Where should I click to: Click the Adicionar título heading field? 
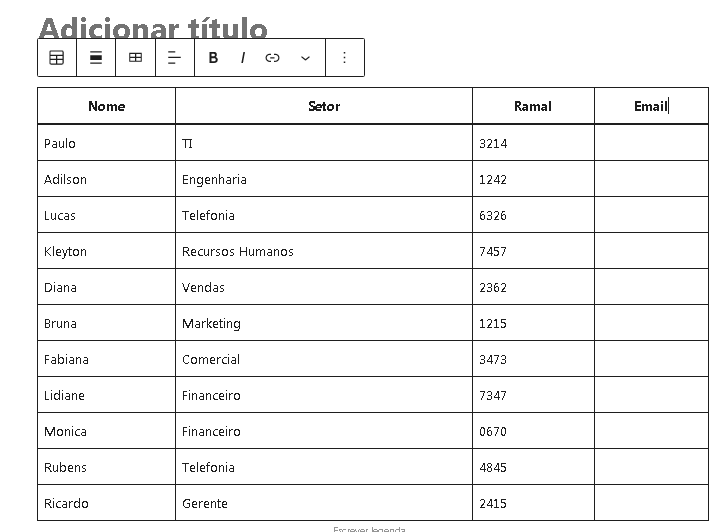(153, 28)
